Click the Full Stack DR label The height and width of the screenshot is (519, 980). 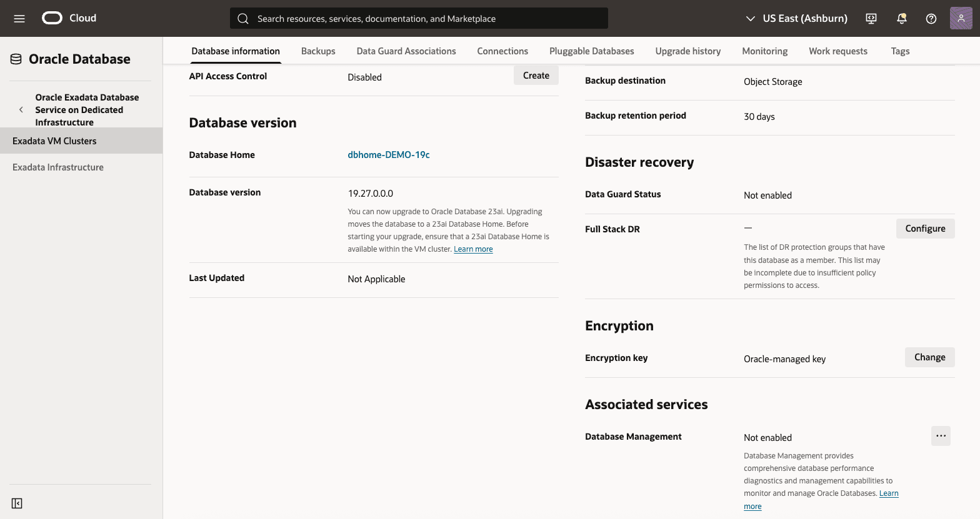click(x=612, y=229)
